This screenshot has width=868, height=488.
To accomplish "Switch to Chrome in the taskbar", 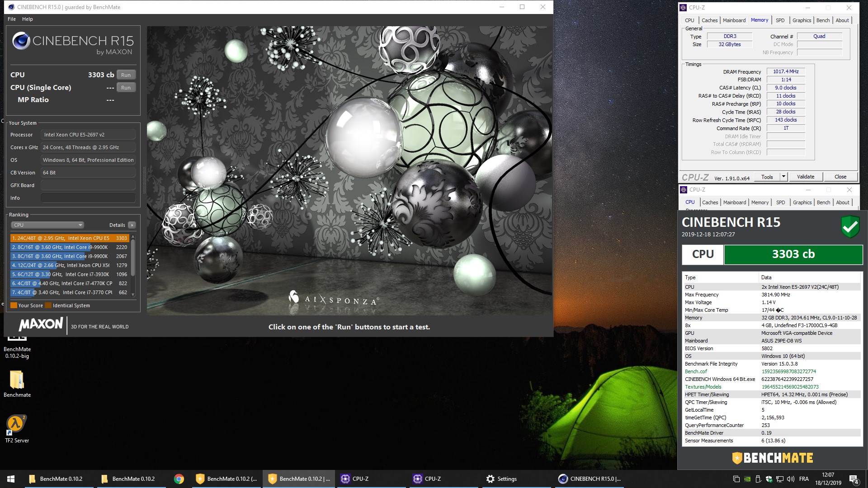I will coord(179,479).
